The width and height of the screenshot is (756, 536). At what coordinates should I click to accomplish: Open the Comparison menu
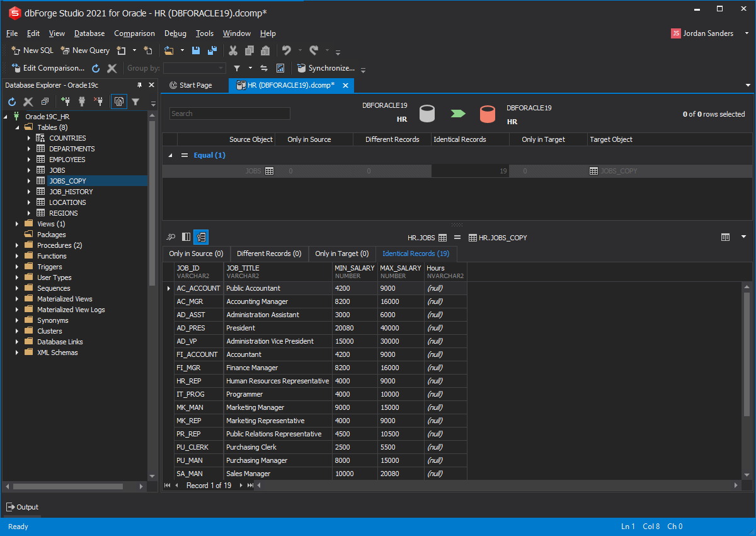[134, 33]
